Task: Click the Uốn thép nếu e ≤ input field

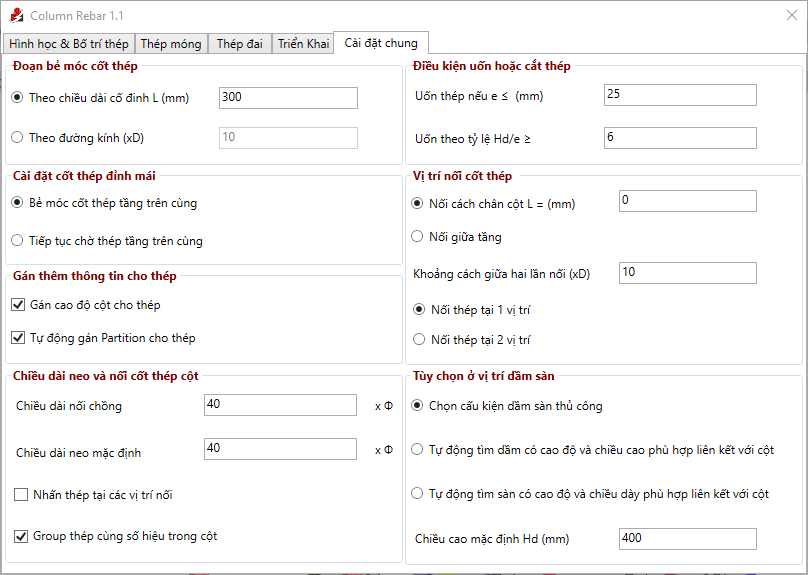Action: (680, 95)
